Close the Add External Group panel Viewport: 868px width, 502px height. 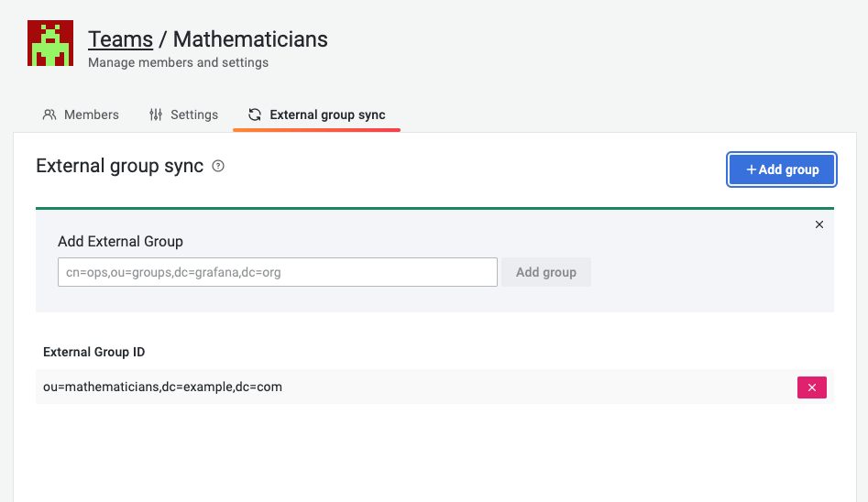819,224
